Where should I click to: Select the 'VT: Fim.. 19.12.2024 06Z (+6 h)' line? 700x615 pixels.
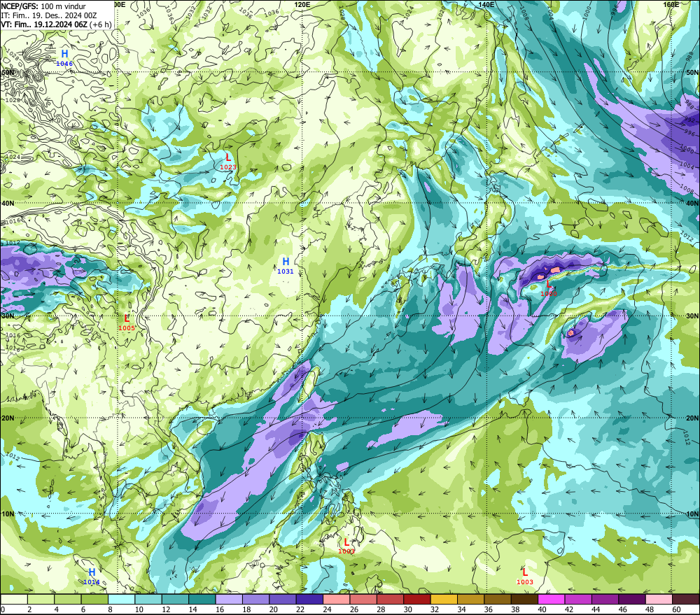[x=56, y=24]
